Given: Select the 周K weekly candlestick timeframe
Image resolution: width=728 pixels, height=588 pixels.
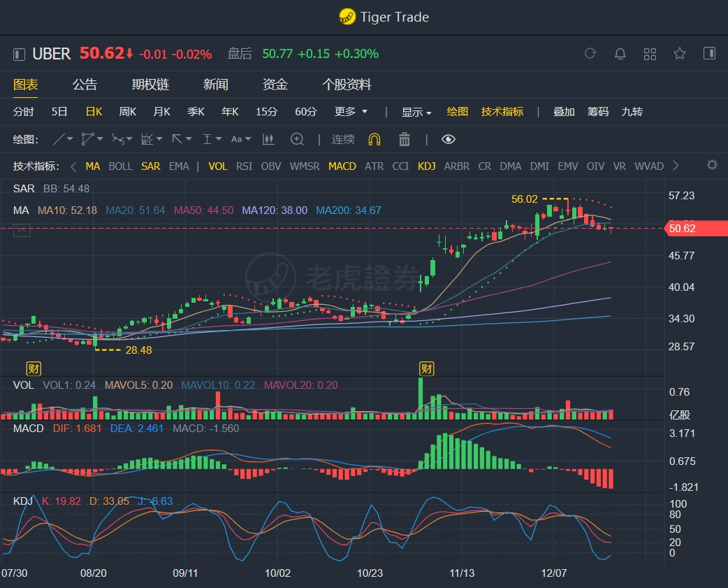Looking at the screenshot, I should pos(128,111).
